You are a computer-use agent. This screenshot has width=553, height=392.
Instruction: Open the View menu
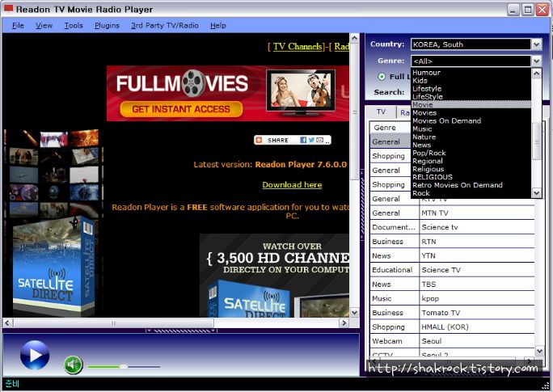pos(44,25)
